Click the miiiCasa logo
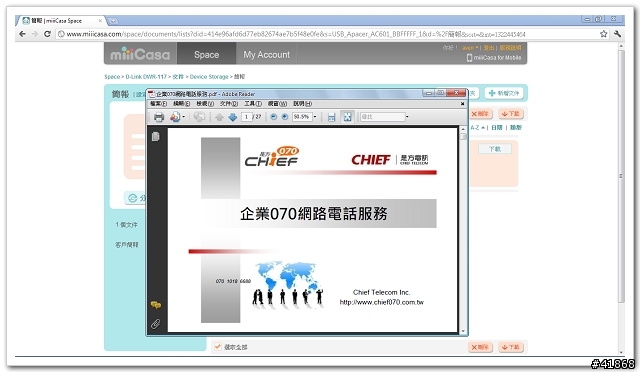This screenshot has height=372, width=640. point(140,54)
